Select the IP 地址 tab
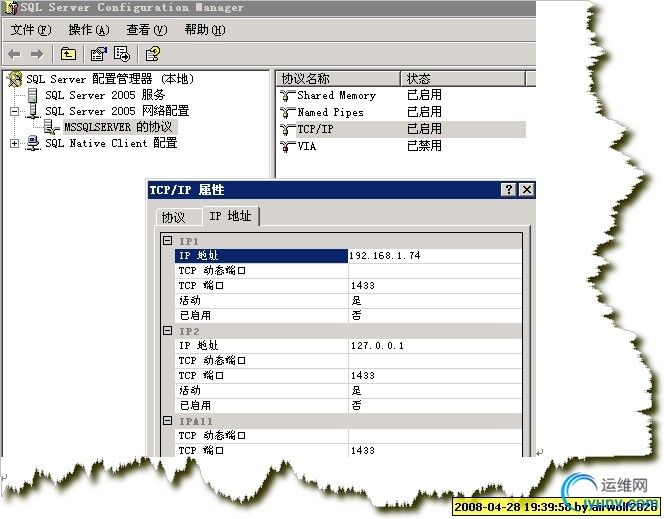Viewport: 664px width, 519px height. (230, 216)
